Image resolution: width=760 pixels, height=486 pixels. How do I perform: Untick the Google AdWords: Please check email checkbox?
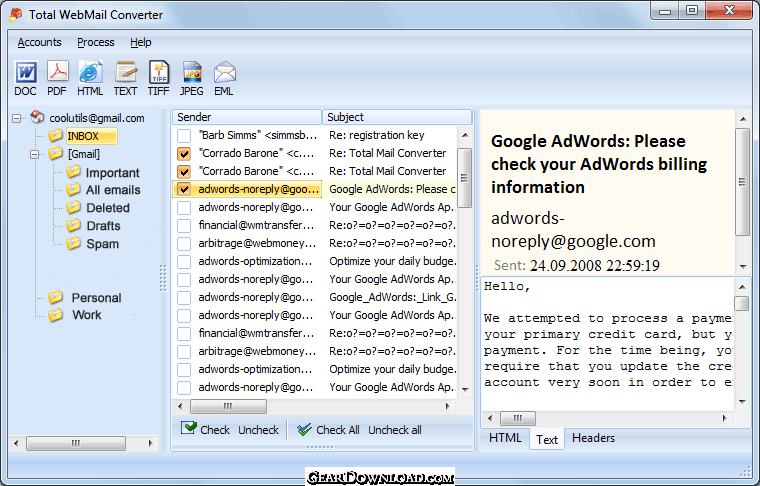click(184, 189)
